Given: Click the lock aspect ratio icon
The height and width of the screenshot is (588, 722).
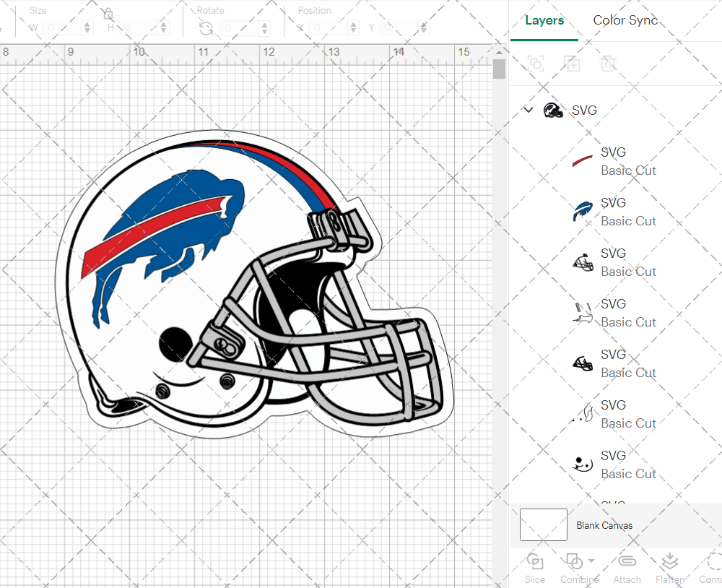Looking at the screenshot, I should [x=108, y=14].
